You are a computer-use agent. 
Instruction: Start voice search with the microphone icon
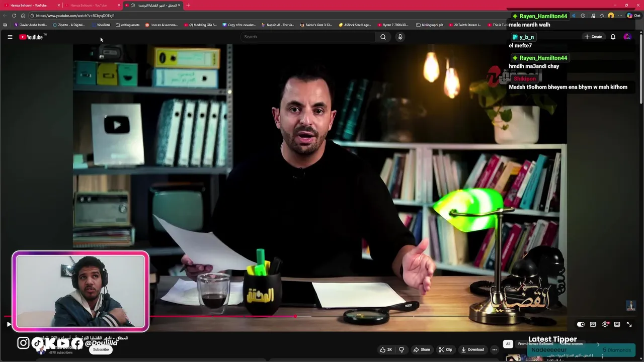click(400, 37)
